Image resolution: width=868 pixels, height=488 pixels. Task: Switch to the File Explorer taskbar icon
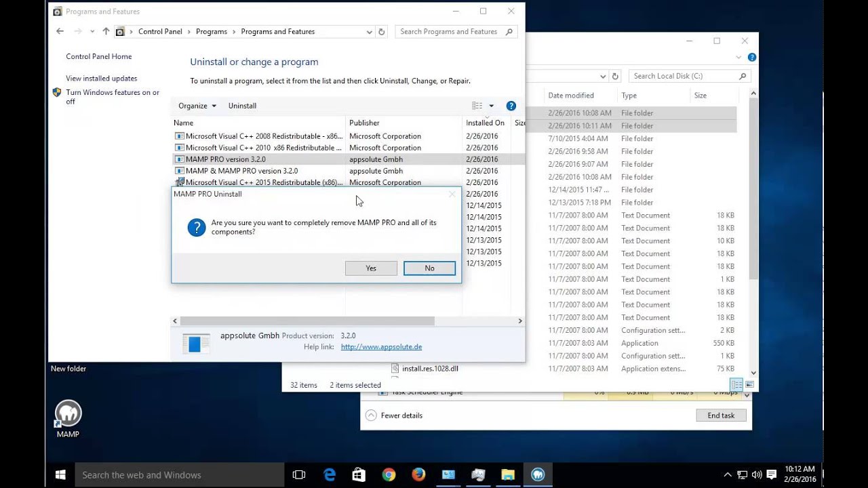[x=508, y=475]
